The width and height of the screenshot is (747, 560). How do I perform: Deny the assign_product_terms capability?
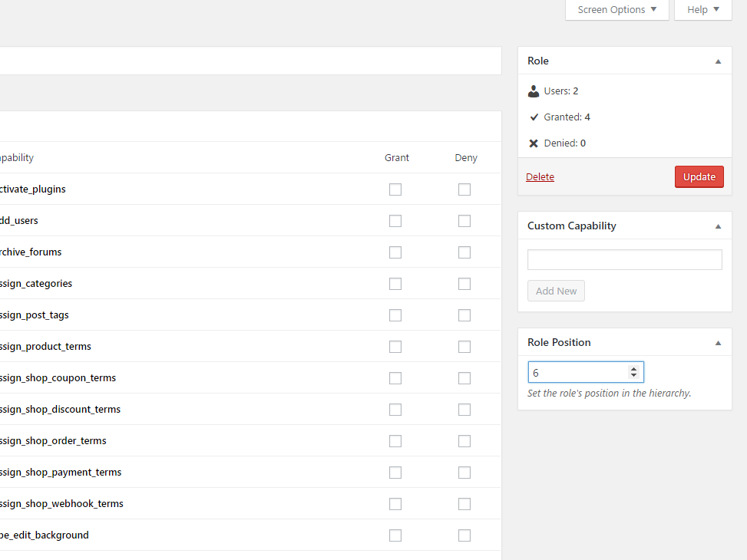[464, 347]
